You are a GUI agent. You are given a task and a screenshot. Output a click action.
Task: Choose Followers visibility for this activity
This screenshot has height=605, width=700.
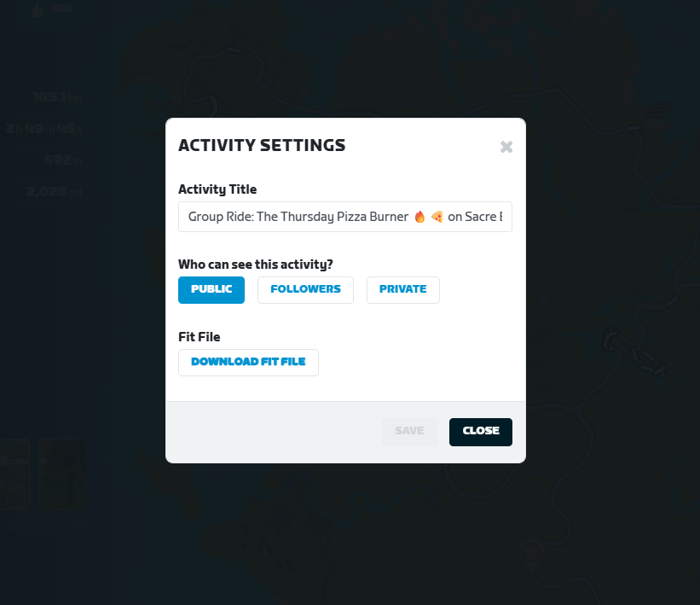click(x=305, y=289)
